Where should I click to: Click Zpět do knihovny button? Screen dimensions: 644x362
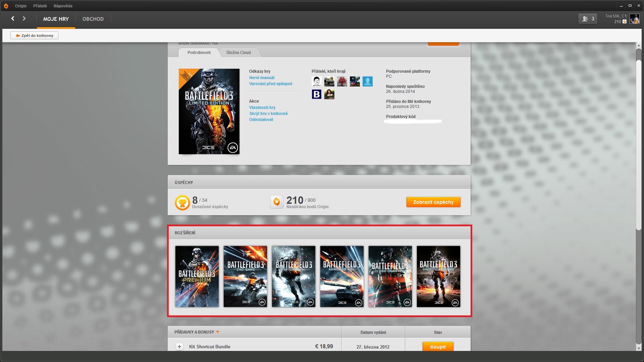click(34, 36)
